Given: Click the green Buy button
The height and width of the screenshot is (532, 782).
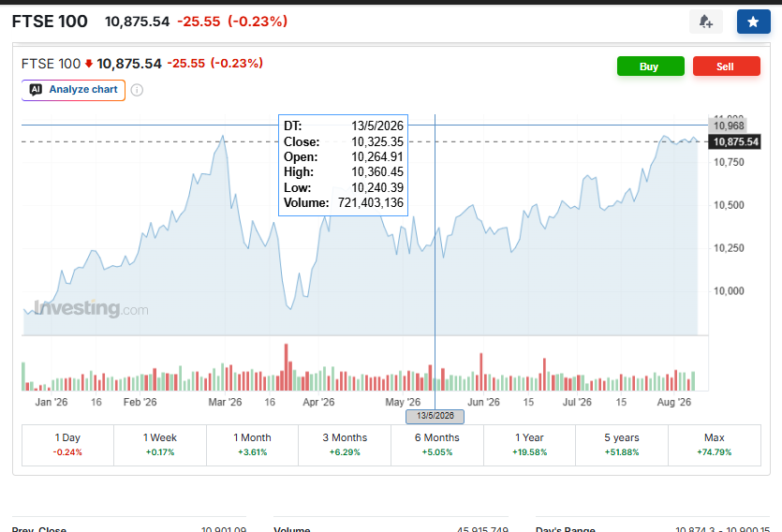Looking at the screenshot, I should (x=650, y=66).
